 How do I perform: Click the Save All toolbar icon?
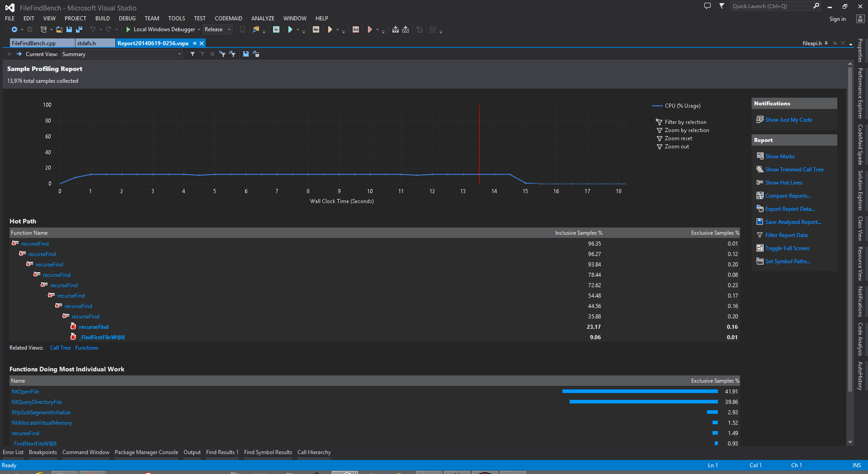click(x=79, y=29)
